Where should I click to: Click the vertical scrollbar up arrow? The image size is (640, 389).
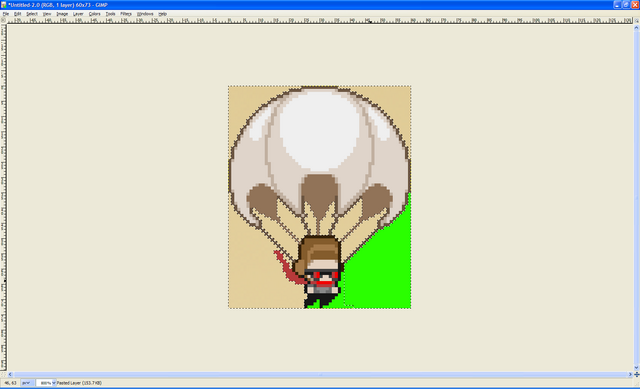(x=636, y=27)
